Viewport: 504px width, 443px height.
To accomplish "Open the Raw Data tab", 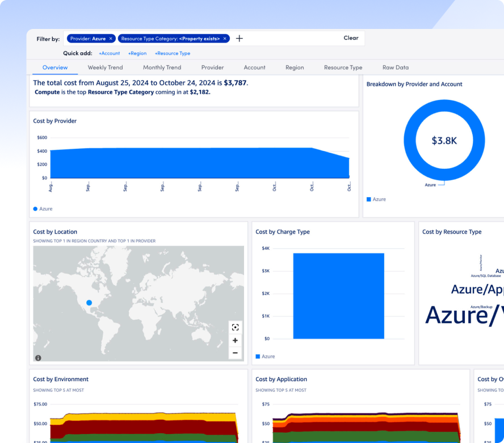I will click(x=396, y=68).
